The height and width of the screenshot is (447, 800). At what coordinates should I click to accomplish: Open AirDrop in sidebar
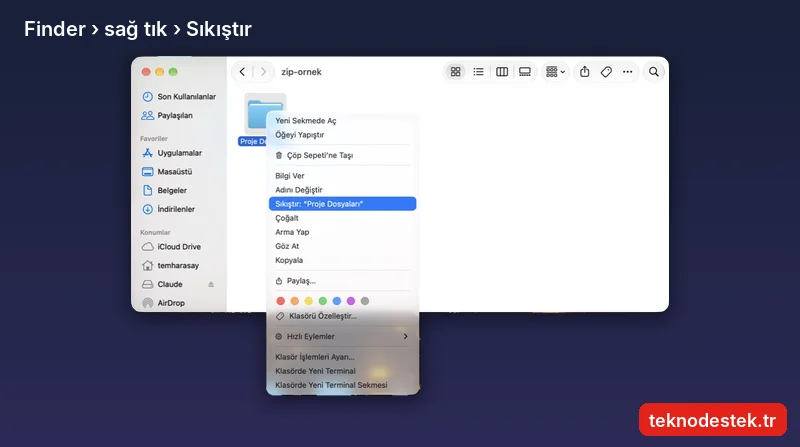(x=164, y=303)
